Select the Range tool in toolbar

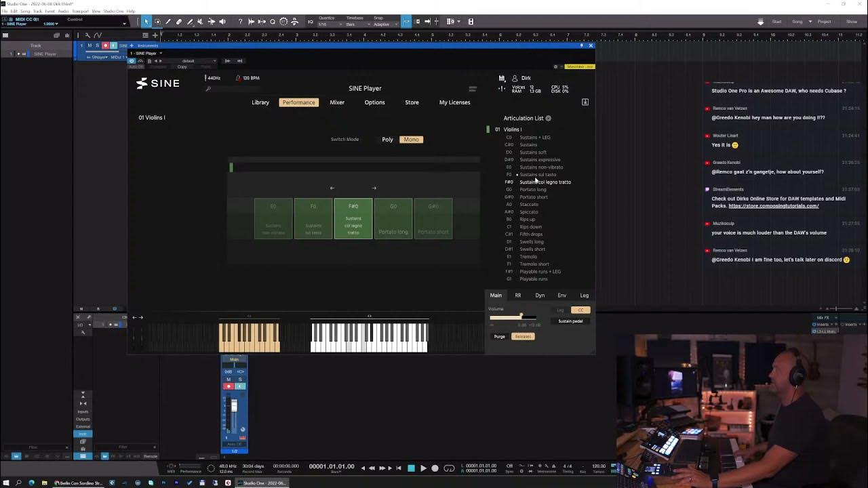point(157,22)
